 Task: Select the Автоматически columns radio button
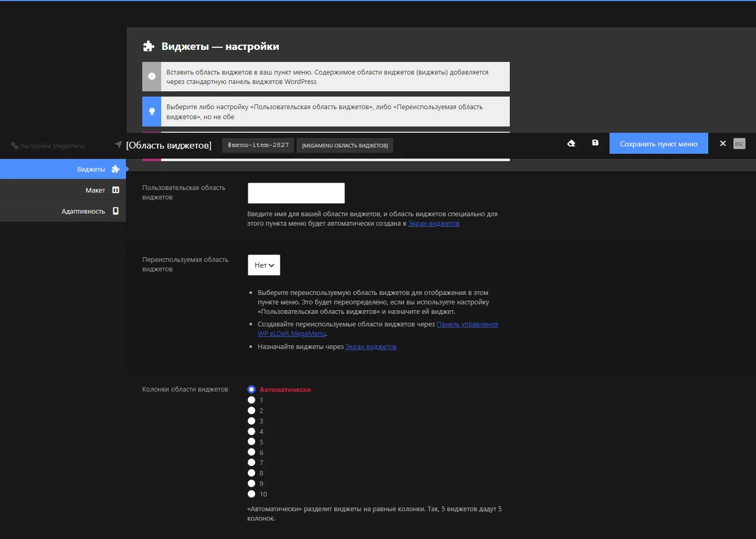[x=251, y=389]
